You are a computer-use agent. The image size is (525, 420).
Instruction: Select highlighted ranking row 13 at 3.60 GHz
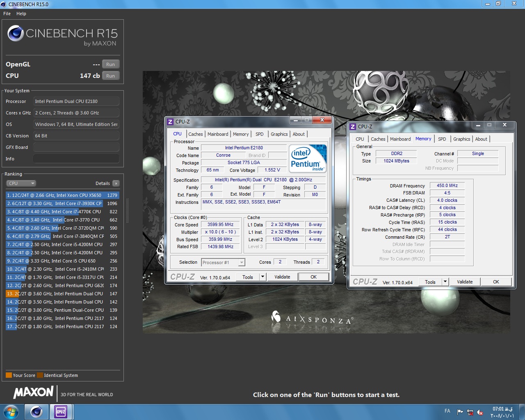(62, 294)
